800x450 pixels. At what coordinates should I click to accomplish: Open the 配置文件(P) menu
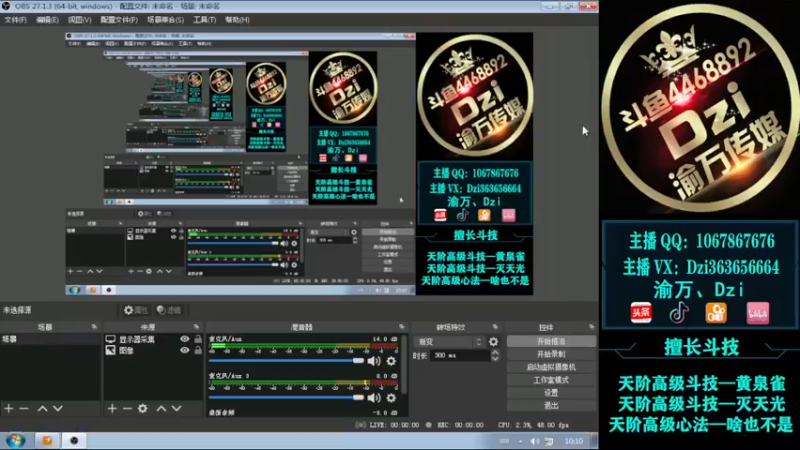tap(119, 20)
